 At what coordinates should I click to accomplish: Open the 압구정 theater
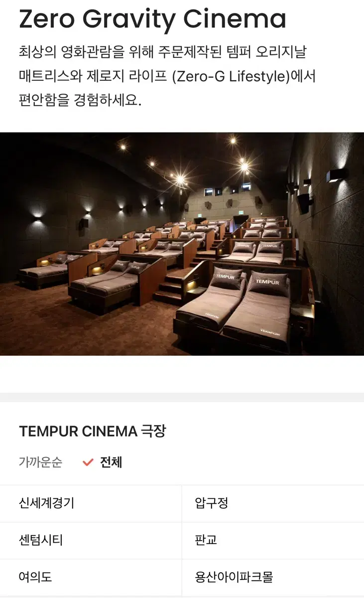(273, 503)
